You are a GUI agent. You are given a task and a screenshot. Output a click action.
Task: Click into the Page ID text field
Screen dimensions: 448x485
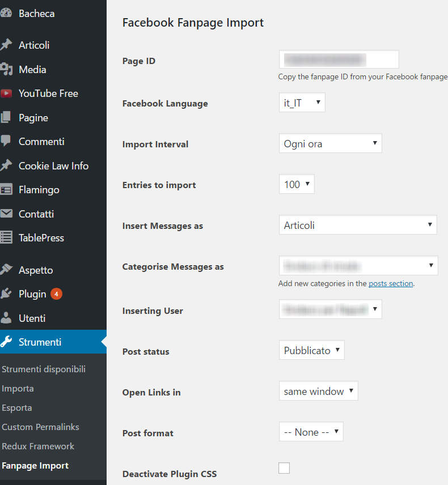[339, 59]
